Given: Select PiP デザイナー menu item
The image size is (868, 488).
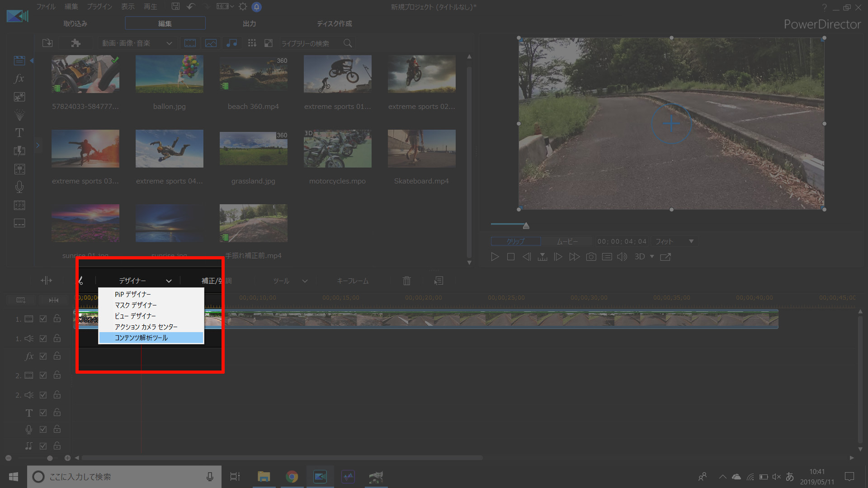Looking at the screenshot, I should pos(151,294).
